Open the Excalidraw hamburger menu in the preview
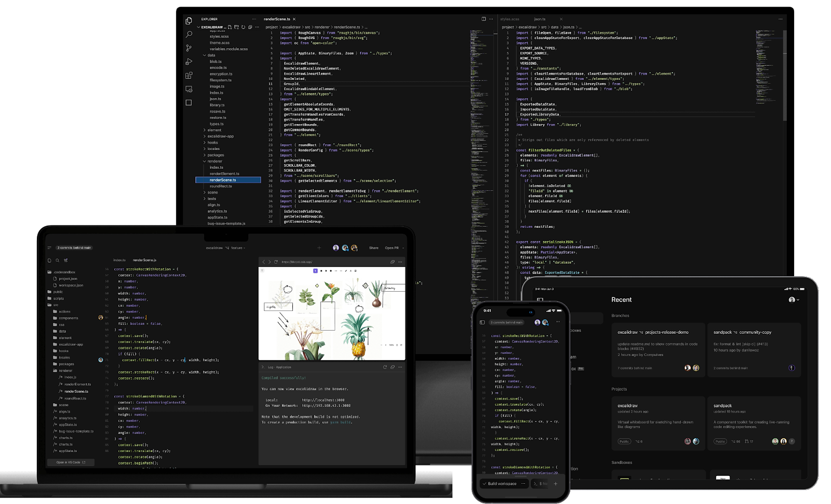The image size is (831, 504). (262, 270)
